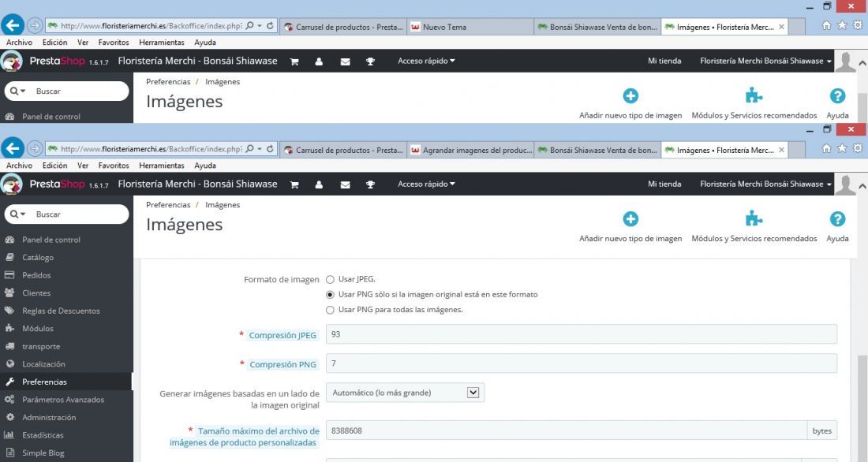Select 'Usar PNG sólo si la imagen original' radio option

(330, 295)
